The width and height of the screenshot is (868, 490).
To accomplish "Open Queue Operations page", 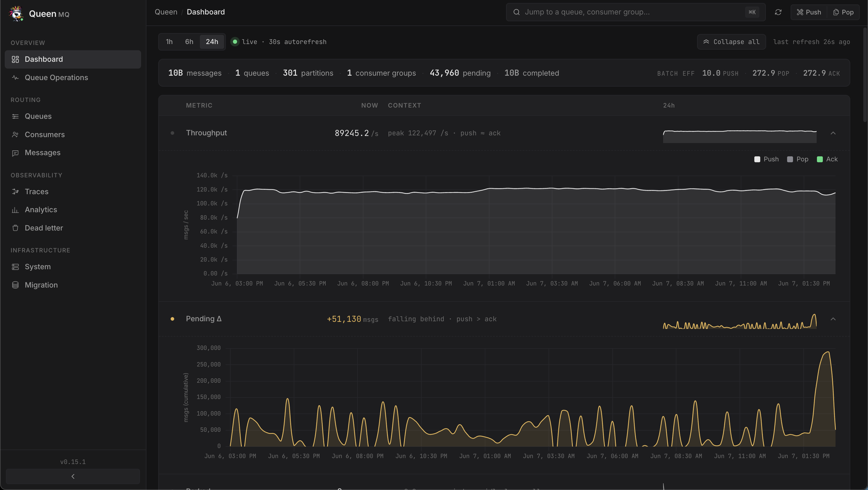I will click(x=73, y=77).
